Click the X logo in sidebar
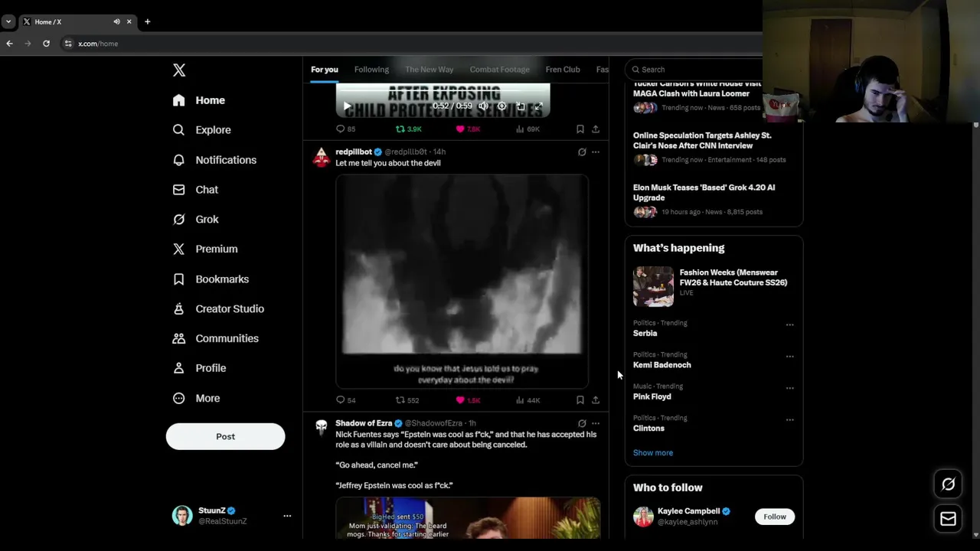The width and height of the screenshot is (980, 551). coord(179,70)
